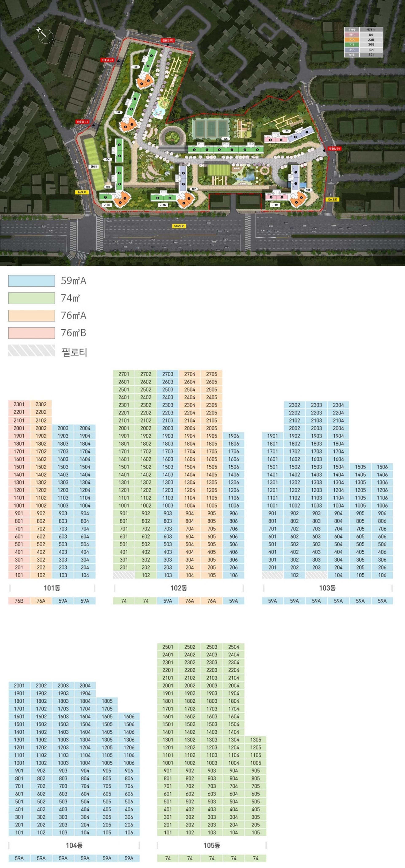Click the pink 76㎡B legend swatch

(32, 333)
